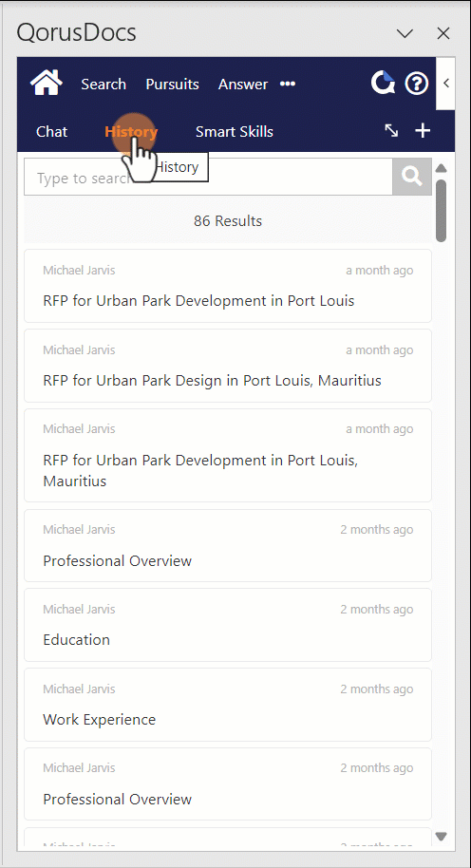Image resolution: width=471 pixels, height=868 pixels.
Task: Switch to the Smart Skills tab
Action: (235, 132)
